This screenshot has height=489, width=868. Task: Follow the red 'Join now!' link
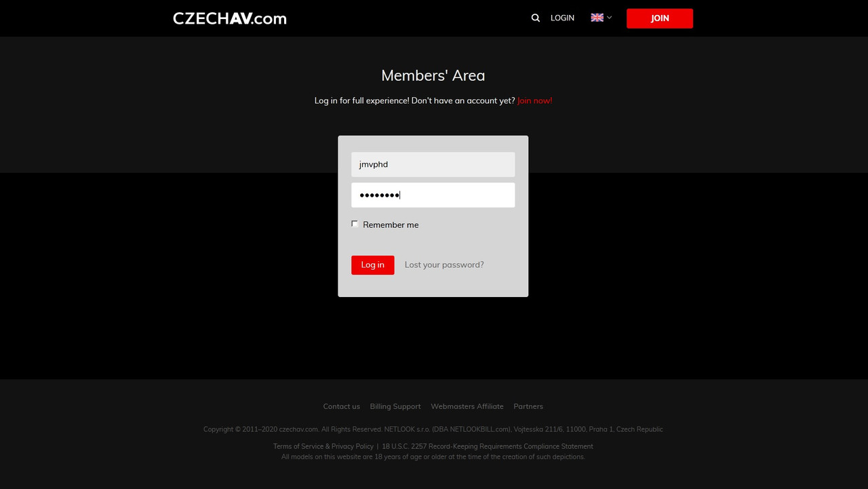(x=534, y=100)
